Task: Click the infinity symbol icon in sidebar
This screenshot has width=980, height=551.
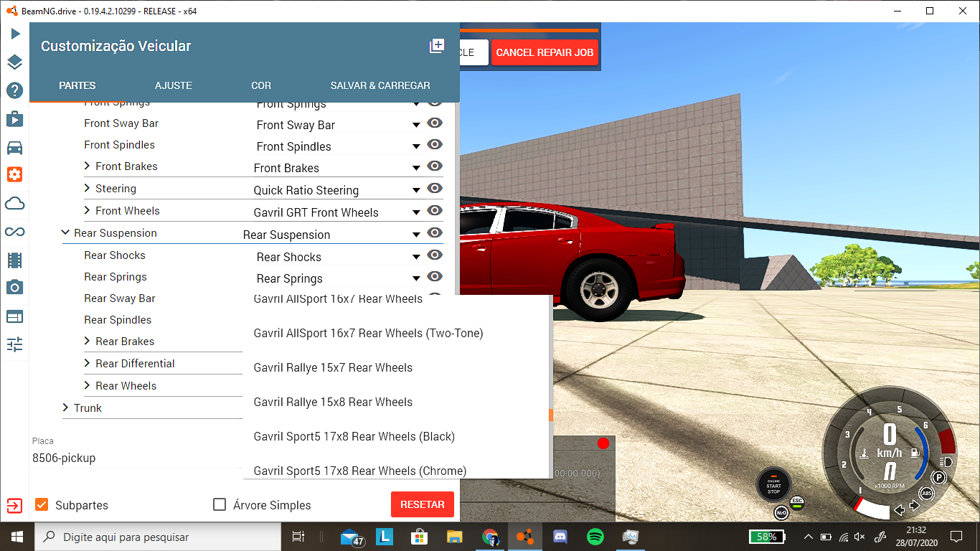Action: (x=15, y=232)
